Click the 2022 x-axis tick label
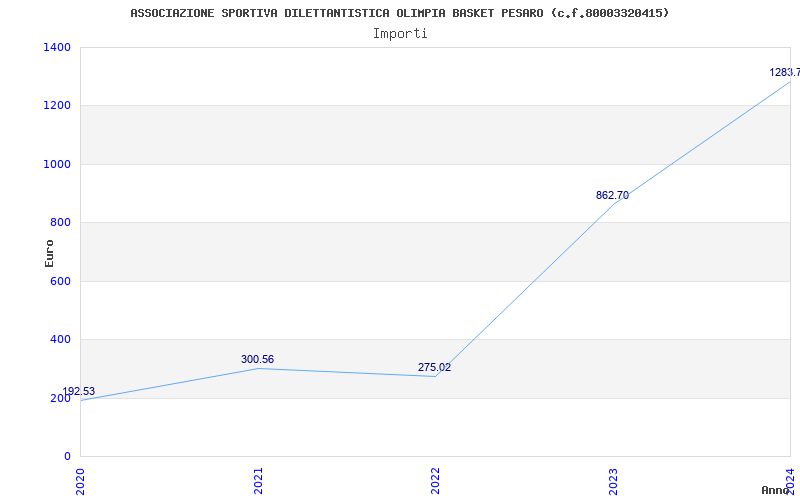The width and height of the screenshot is (800, 500). tap(435, 481)
